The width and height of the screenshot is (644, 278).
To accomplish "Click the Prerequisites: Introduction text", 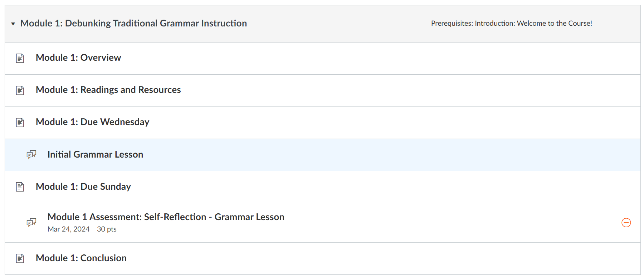I will pyautogui.click(x=511, y=23).
